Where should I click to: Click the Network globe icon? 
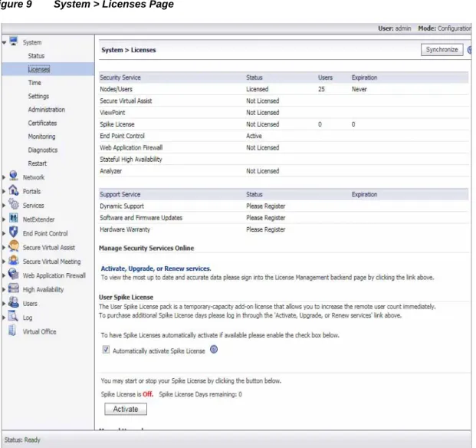13,176
